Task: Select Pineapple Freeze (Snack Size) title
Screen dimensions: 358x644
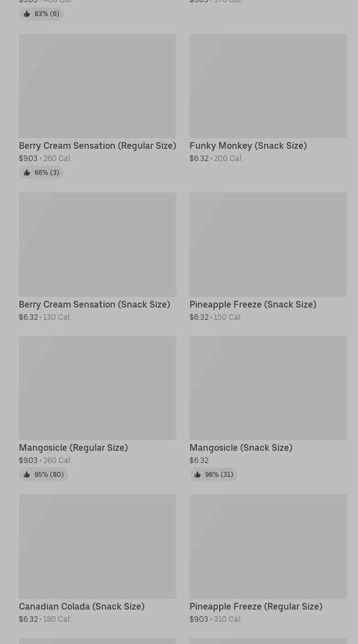Action: tap(253, 304)
